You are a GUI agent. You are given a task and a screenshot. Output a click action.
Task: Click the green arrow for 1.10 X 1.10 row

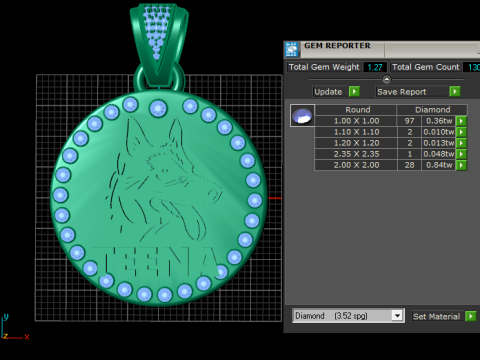point(461,132)
